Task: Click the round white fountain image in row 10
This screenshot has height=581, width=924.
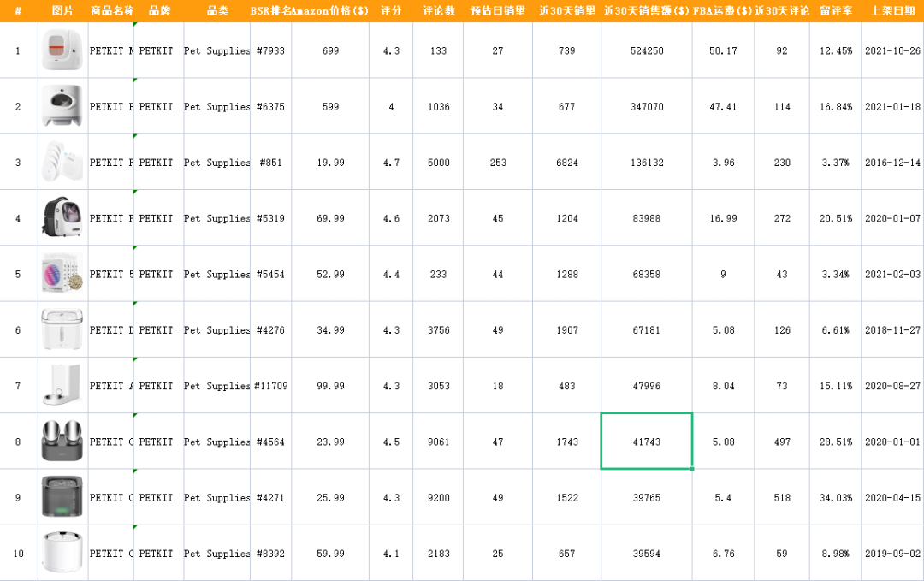Action: click(62, 553)
